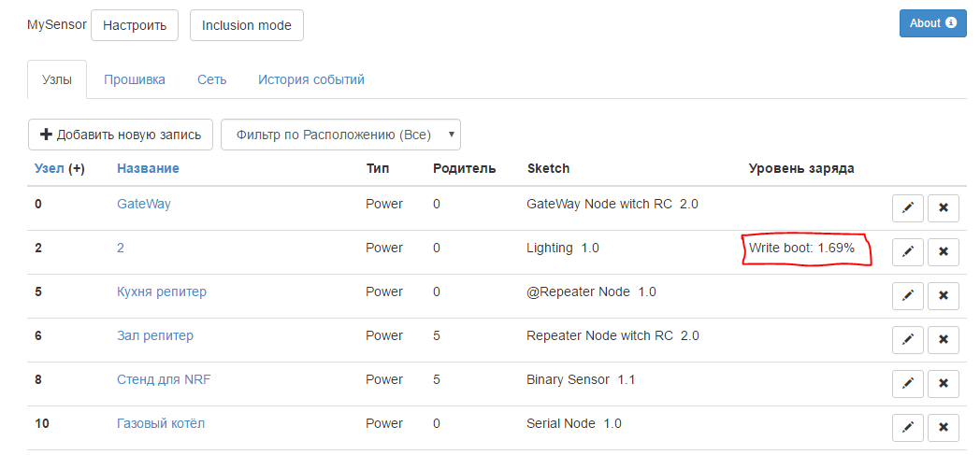Screen dimensions: 980x455
Task: Delete the Газовый котёл node
Action: [944, 428]
